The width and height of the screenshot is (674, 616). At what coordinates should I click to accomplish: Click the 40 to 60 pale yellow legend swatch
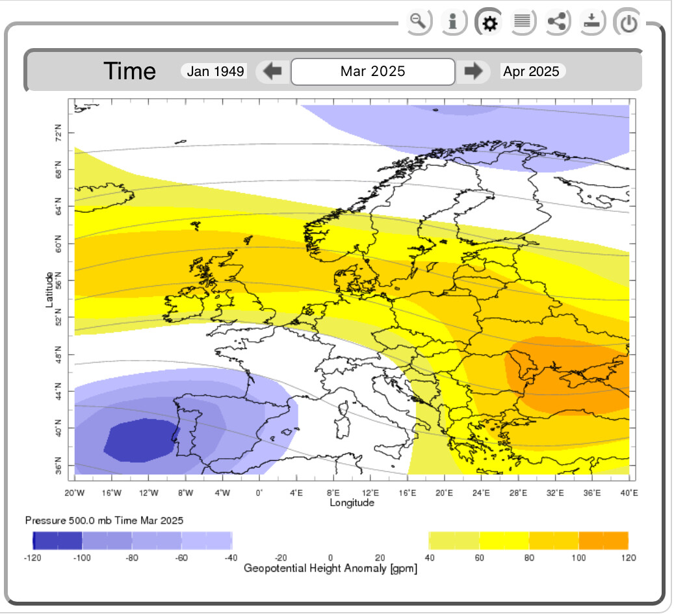pyautogui.click(x=454, y=541)
